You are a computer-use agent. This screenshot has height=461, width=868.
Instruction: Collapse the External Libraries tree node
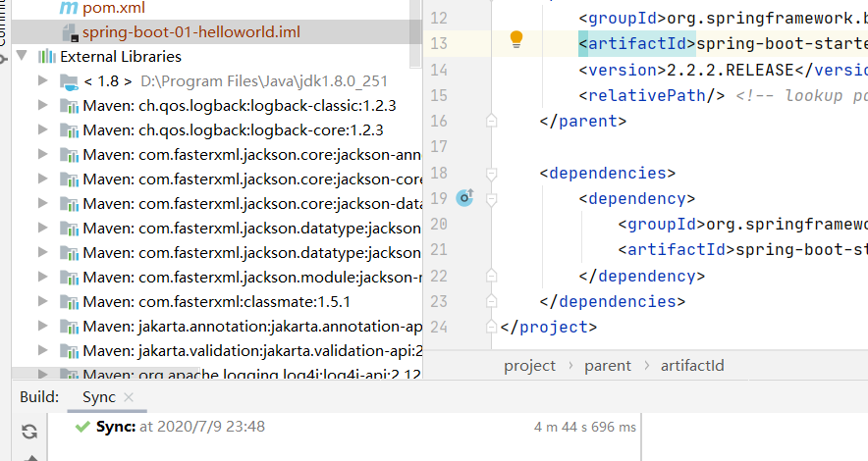coord(22,57)
